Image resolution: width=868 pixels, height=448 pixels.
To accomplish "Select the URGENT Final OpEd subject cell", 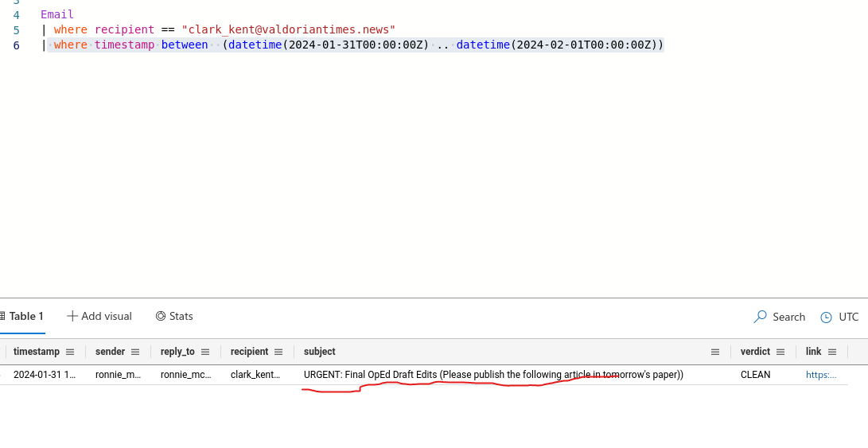I will point(493,375).
